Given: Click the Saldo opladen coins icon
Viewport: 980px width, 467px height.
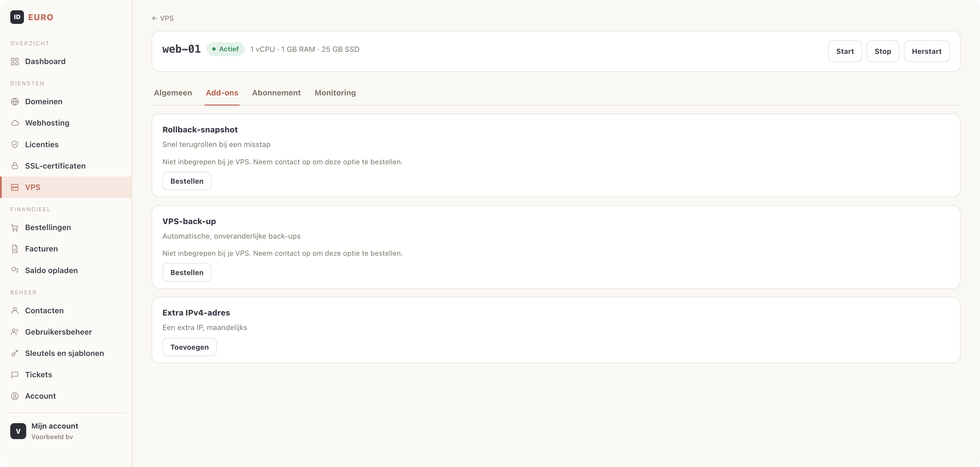Looking at the screenshot, I should click(x=15, y=270).
